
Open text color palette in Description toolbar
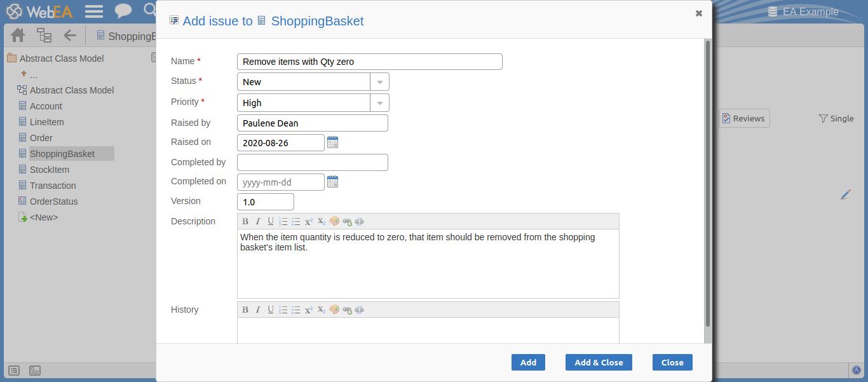pyautogui.click(x=334, y=222)
